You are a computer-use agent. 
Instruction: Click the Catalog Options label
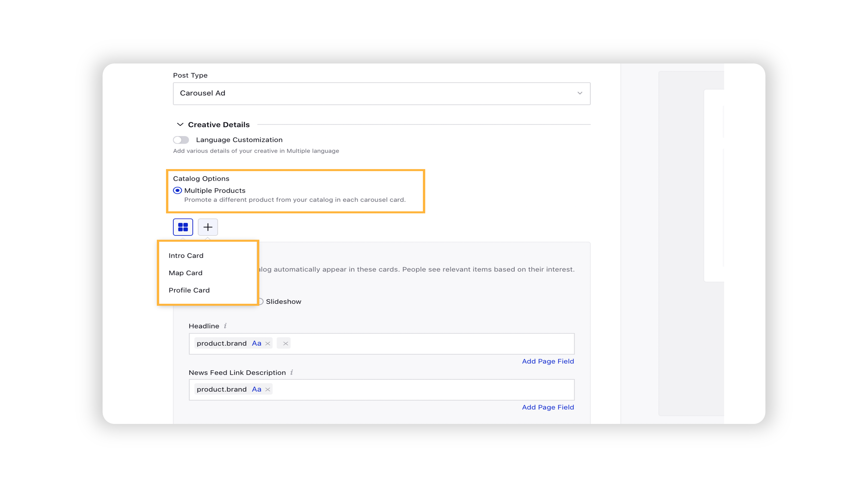pyautogui.click(x=201, y=178)
